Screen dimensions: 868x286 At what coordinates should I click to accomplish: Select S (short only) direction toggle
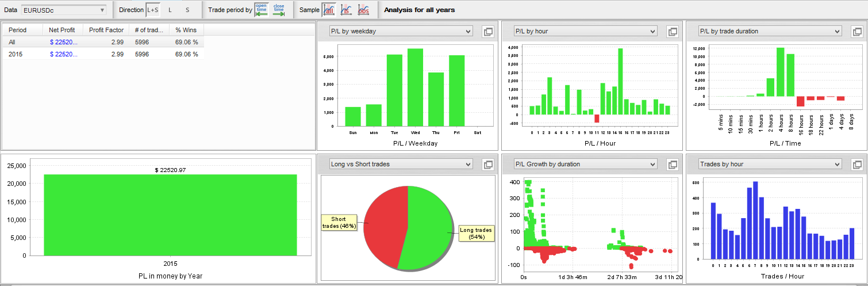187,10
